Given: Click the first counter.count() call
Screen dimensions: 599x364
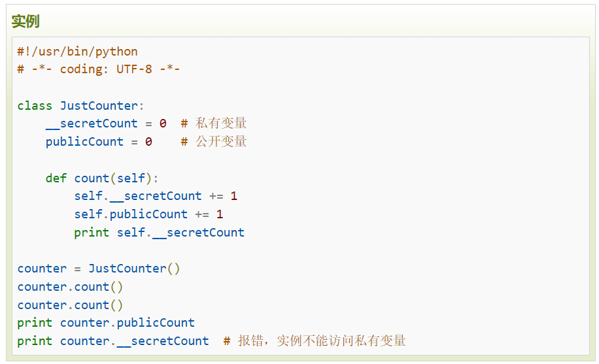Looking at the screenshot, I should tap(71, 287).
